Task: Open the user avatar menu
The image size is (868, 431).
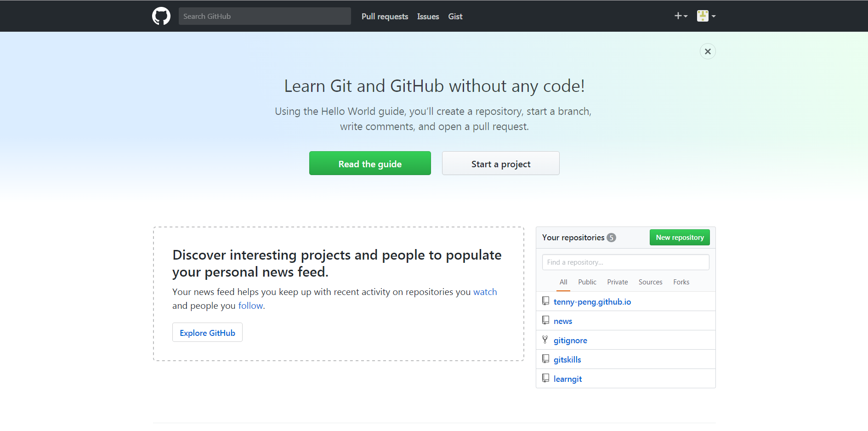Action: pyautogui.click(x=706, y=16)
